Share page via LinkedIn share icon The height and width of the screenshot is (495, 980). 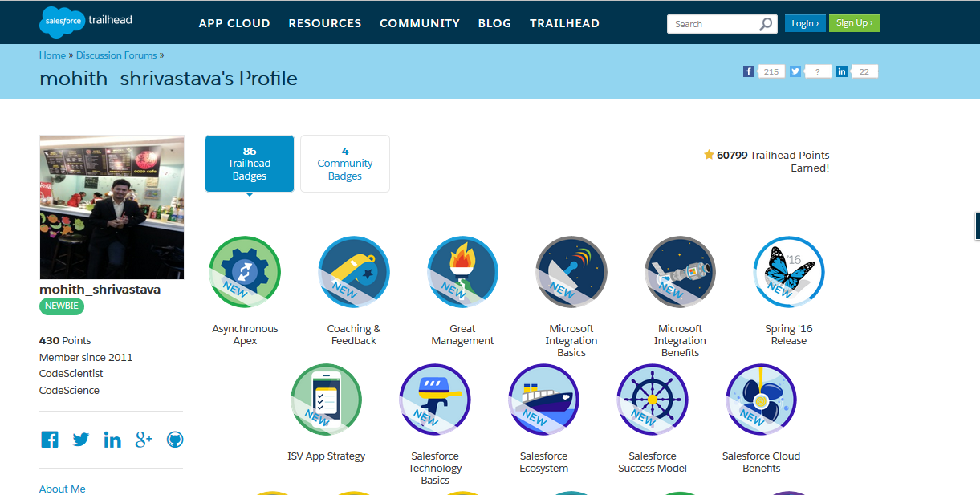coord(842,71)
